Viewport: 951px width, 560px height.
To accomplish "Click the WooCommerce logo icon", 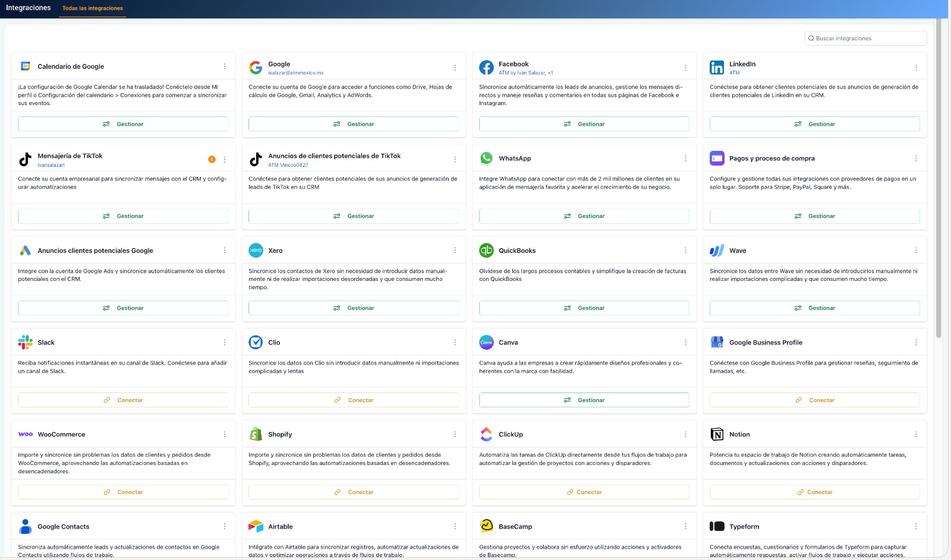I will click(26, 434).
